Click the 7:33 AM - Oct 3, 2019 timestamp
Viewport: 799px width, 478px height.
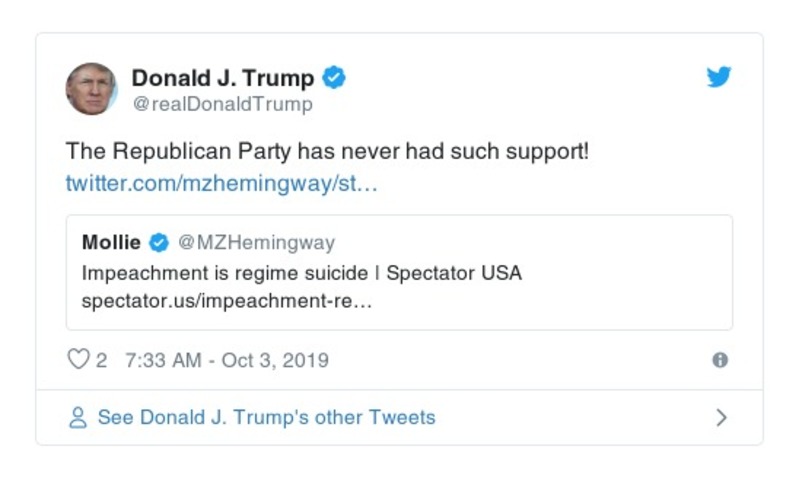(x=226, y=360)
